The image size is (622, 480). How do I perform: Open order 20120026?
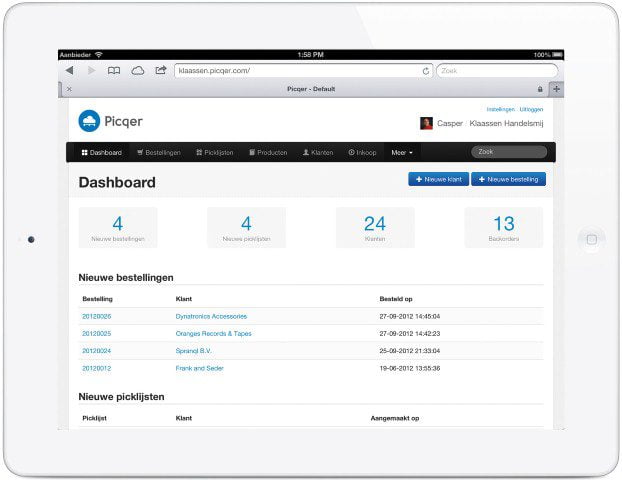tap(96, 316)
